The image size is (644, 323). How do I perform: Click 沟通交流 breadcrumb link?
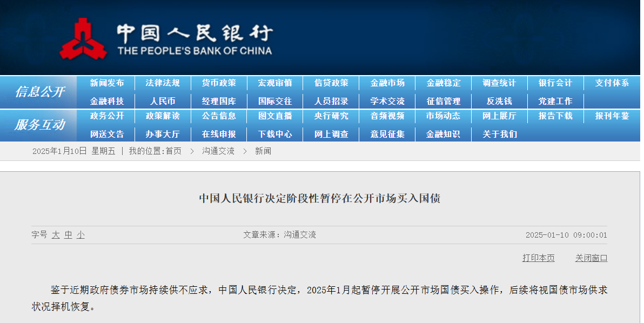tap(218, 151)
